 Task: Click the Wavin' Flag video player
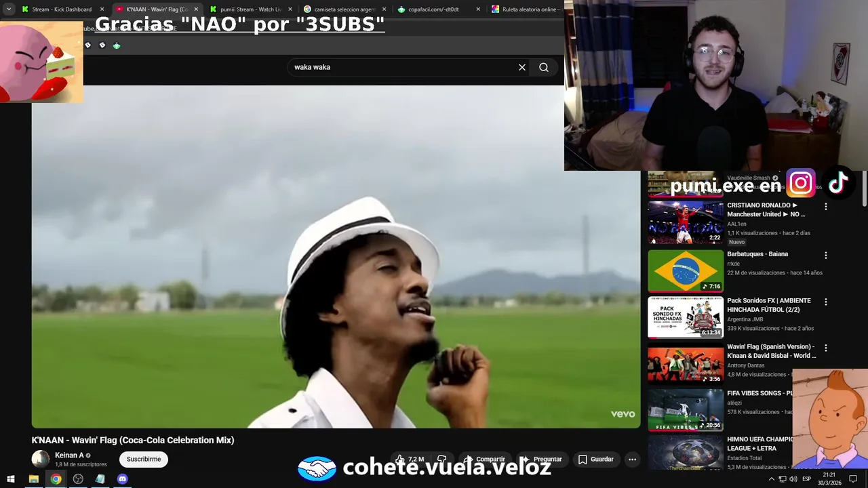(336, 257)
